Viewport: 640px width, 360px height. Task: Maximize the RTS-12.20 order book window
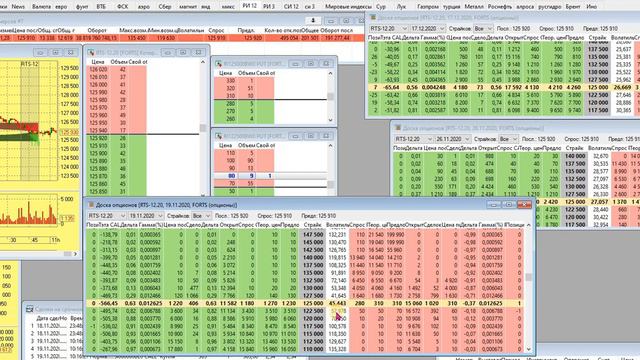[183, 52]
